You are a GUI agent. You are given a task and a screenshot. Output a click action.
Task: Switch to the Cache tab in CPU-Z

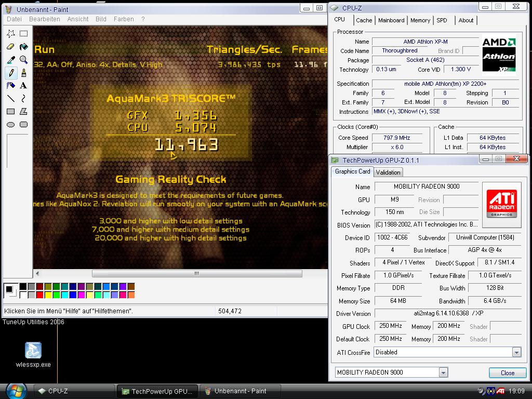pos(364,20)
